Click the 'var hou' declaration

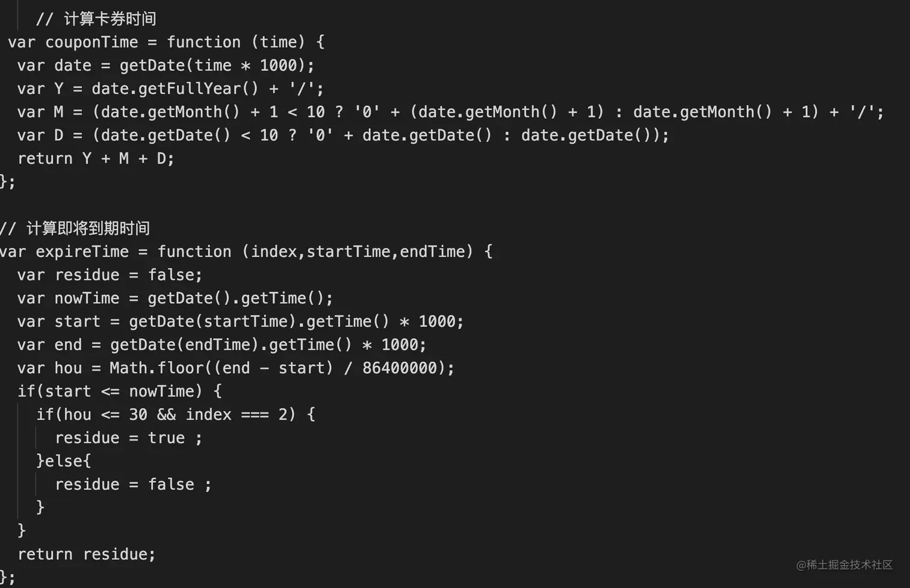tap(49, 368)
